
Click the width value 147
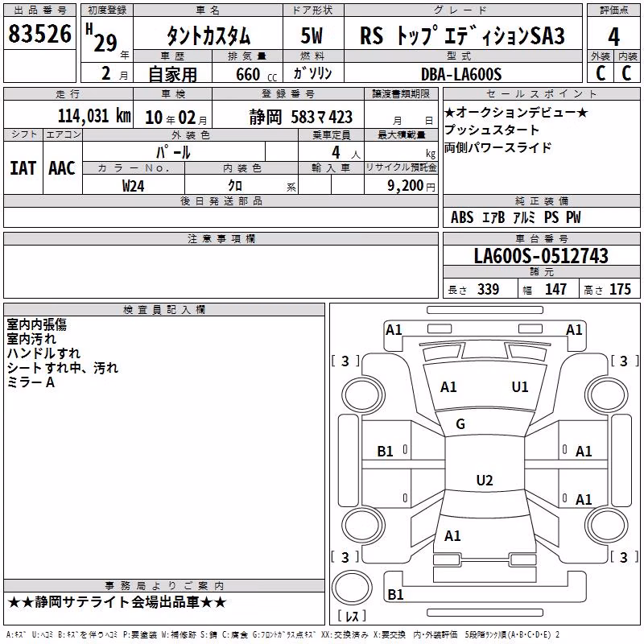[555, 289]
